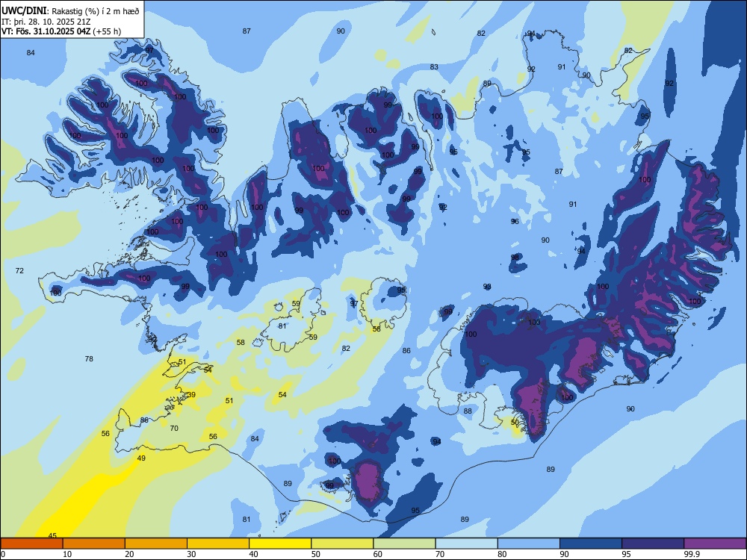
Task: Click the 49 humidity value label
Action: (x=141, y=458)
